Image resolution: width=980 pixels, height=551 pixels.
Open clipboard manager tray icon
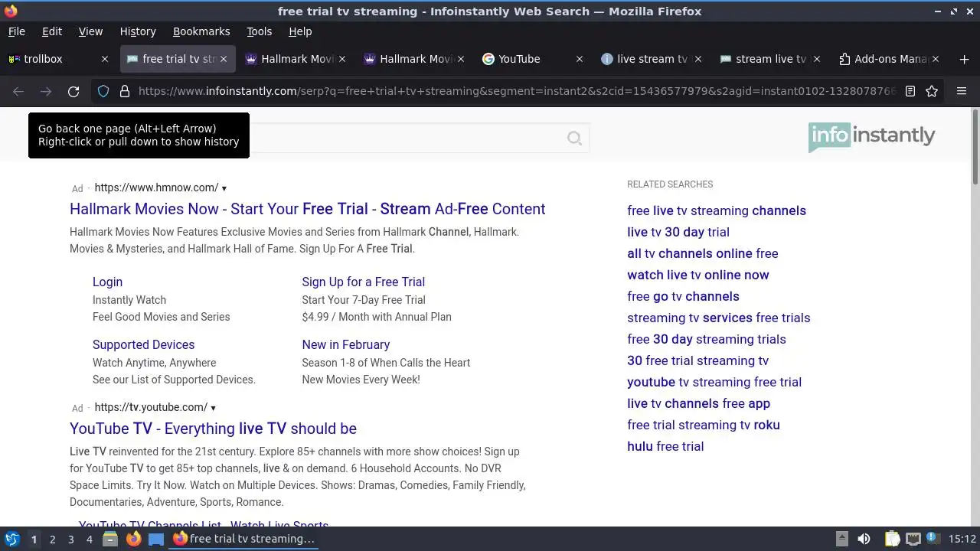click(x=892, y=539)
